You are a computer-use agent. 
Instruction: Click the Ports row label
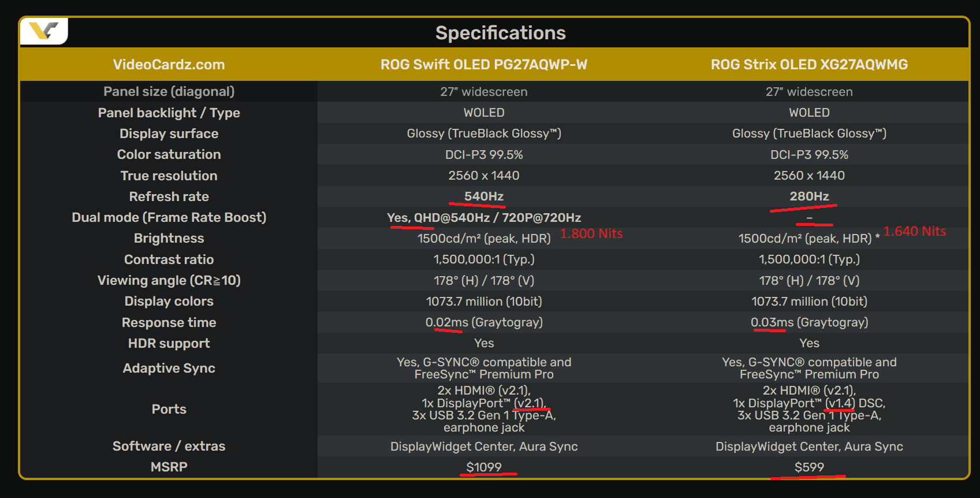tap(169, 409)
